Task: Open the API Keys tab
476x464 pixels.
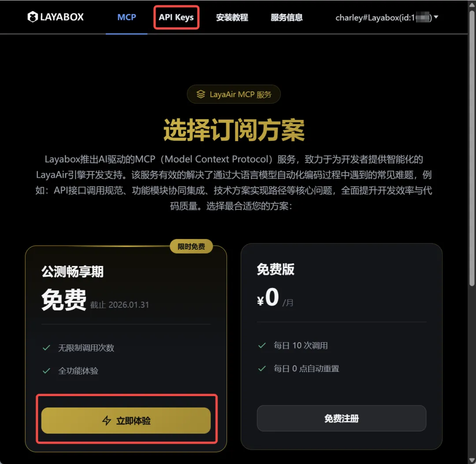Action: pos(176,17)
